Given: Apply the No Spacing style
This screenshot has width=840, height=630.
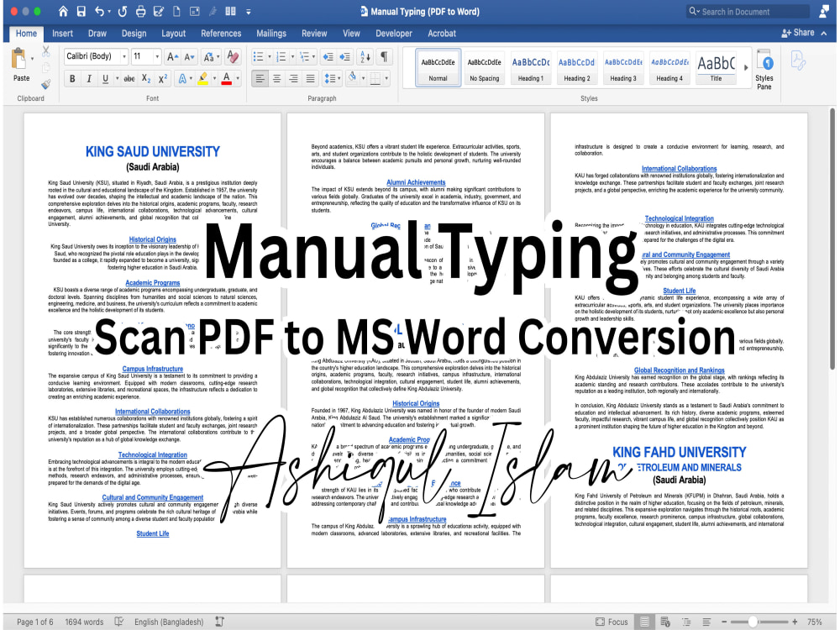Looking at the screenshot, I should (485, 68).
